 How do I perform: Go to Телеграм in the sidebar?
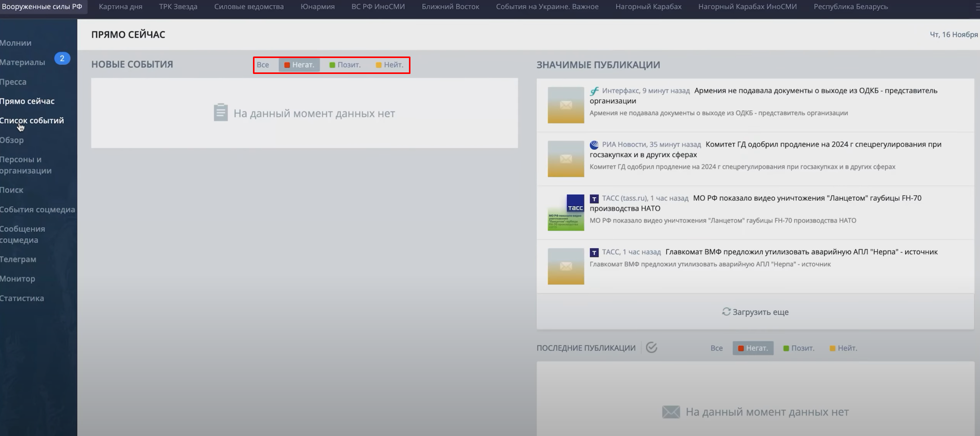click(18, 259)
